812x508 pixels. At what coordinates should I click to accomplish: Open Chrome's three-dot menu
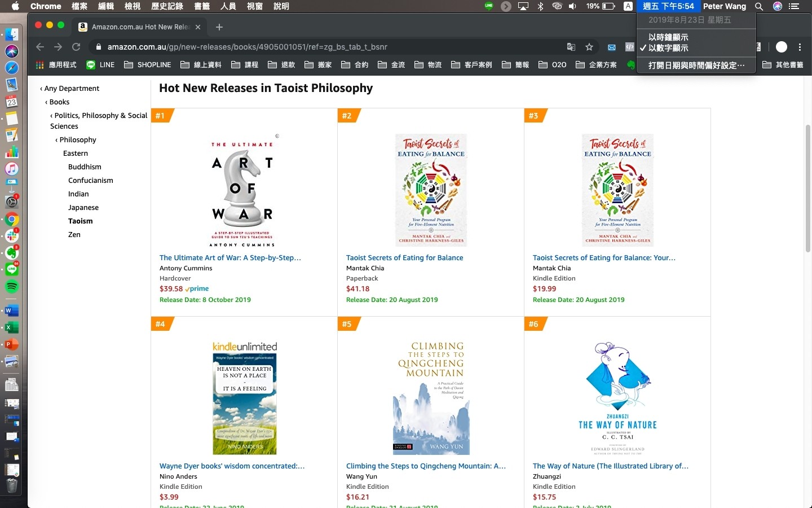(x=800, y=47)
